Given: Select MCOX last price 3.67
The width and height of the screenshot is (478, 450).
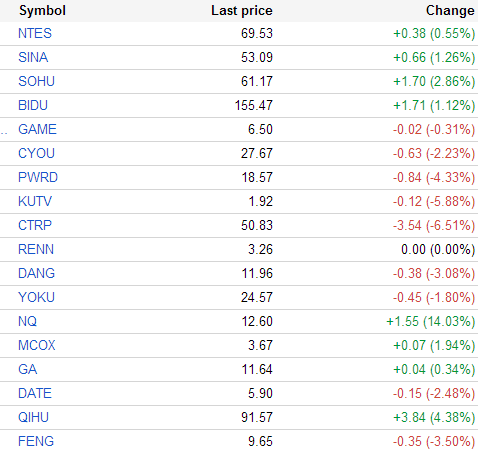Looking at the screenshot, I should (260, 345).
